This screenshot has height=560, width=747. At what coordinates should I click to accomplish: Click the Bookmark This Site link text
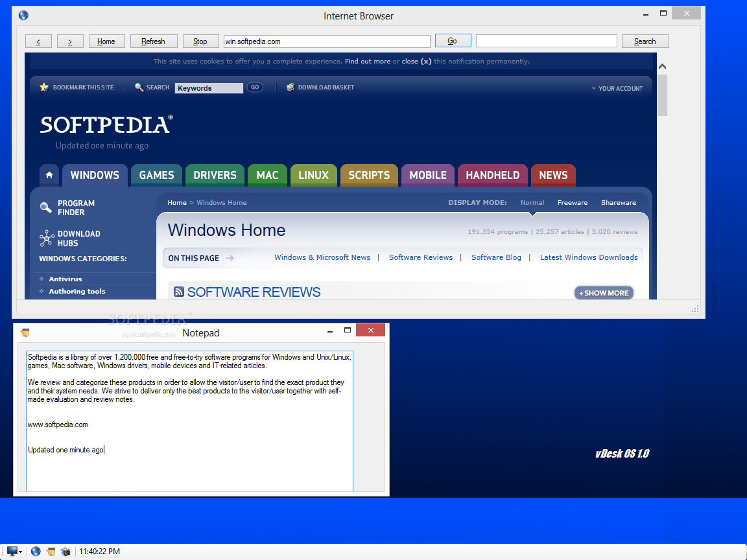click(84, 87)
